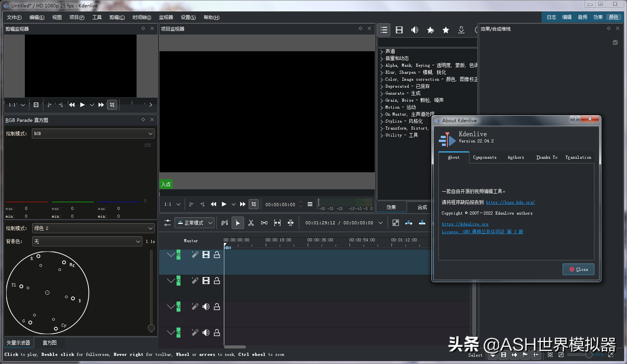Show video effects filter icon
The image size is (627, 364).
pyautogui.click(x=399, y=30)
